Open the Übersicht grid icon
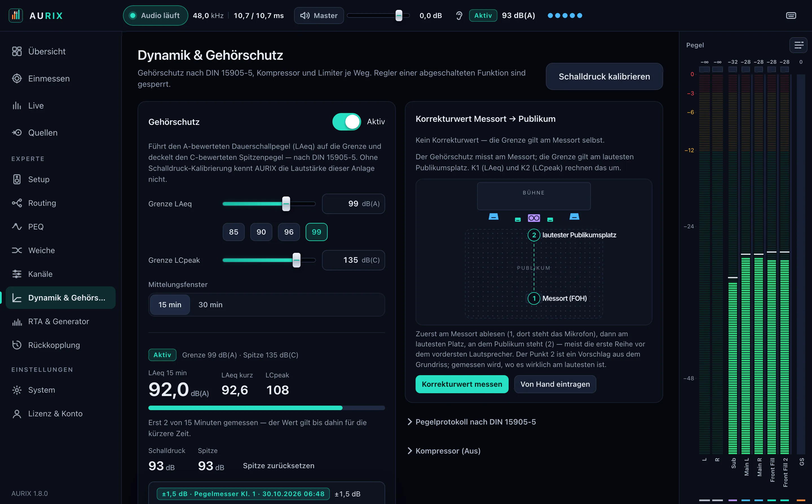 [x=17, y=51]
